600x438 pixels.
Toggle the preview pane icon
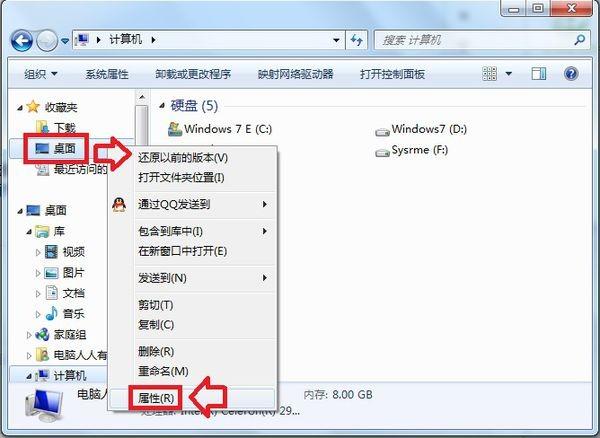pos(539,73)
